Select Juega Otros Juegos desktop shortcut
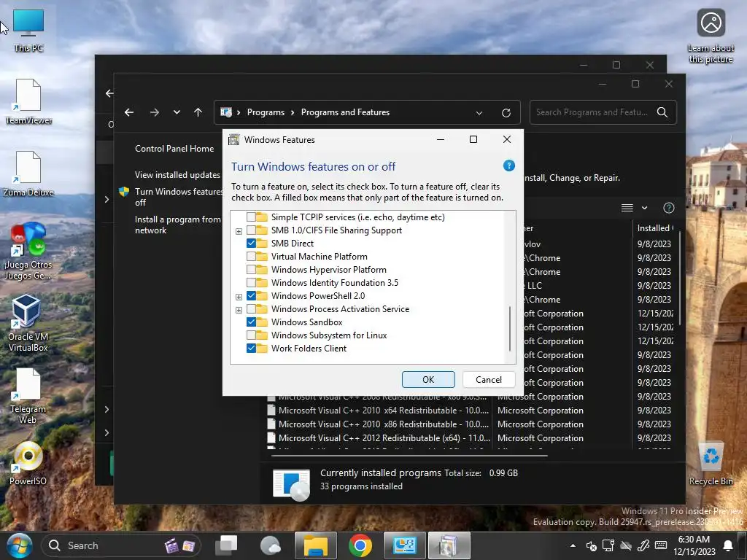 click(x=28, y=252)
